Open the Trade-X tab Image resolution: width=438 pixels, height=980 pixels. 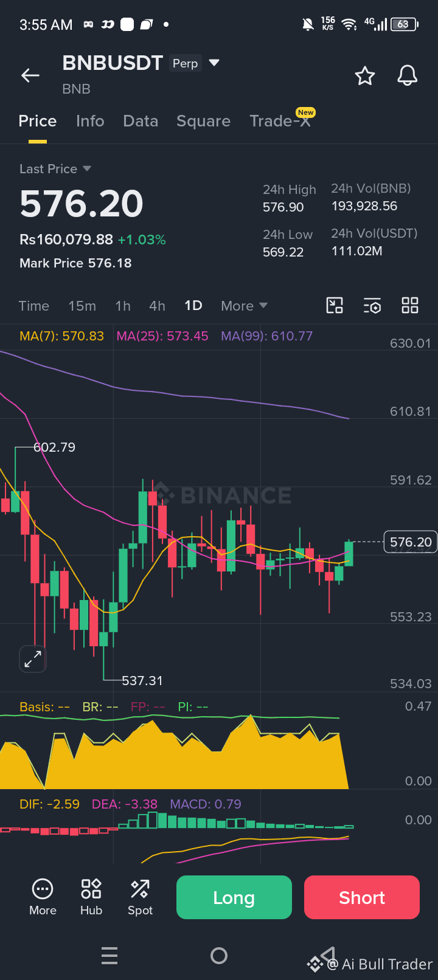[280, 121]
